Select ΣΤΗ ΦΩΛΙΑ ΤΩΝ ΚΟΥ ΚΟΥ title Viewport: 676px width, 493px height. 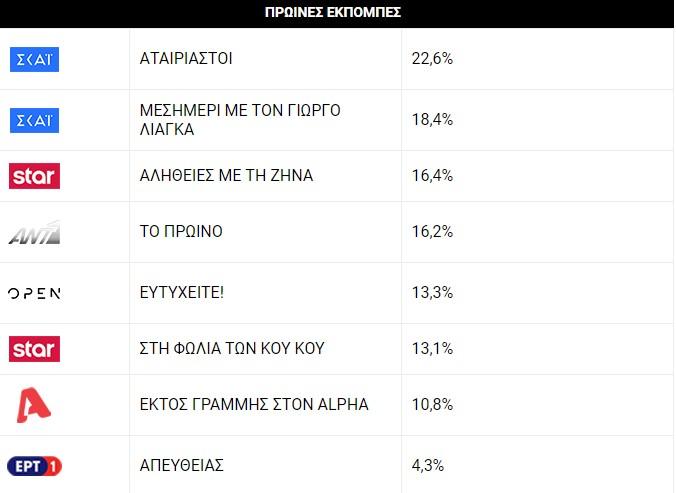pyautogui.click(x=232, y=349)
